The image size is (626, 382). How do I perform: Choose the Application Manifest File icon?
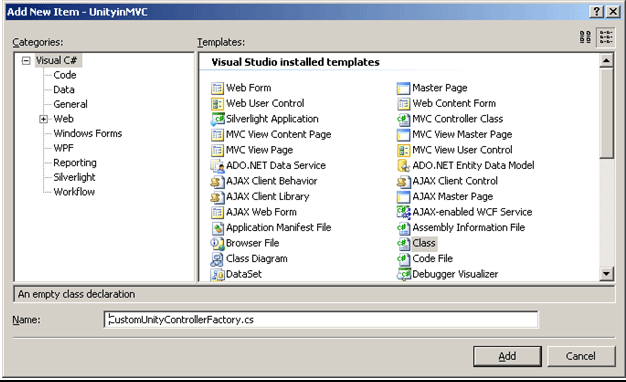pyautogui.click(x=217, y=228)
